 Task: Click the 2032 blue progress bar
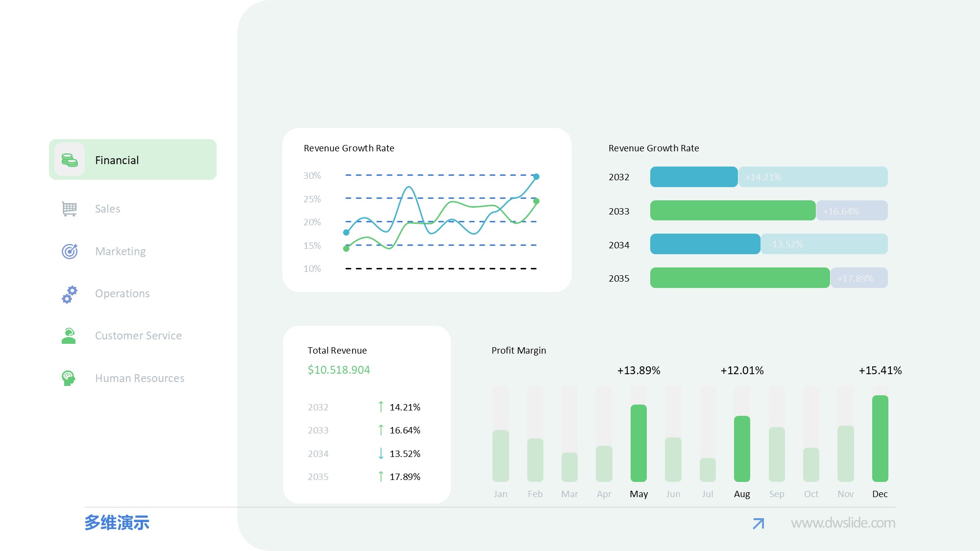(x=693, y=177)
